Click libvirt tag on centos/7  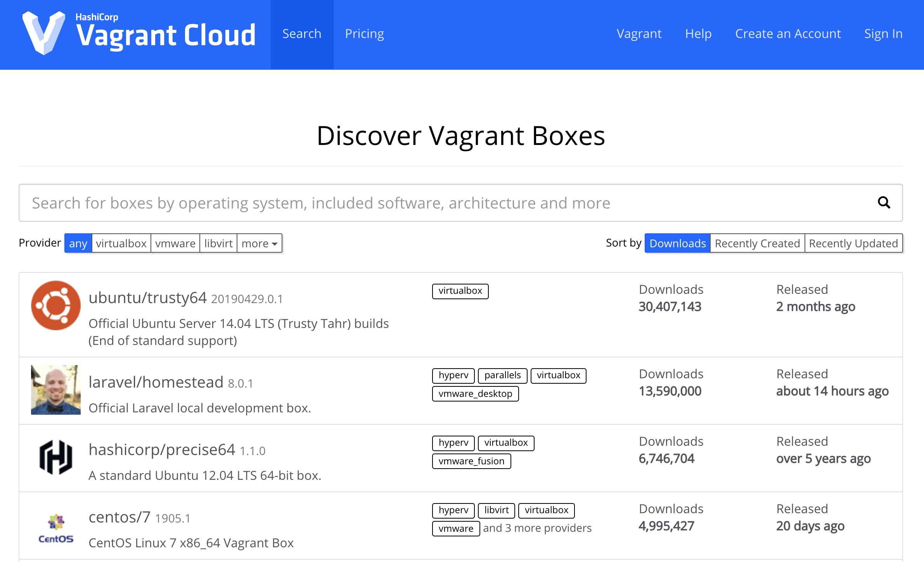coord(497,510)
